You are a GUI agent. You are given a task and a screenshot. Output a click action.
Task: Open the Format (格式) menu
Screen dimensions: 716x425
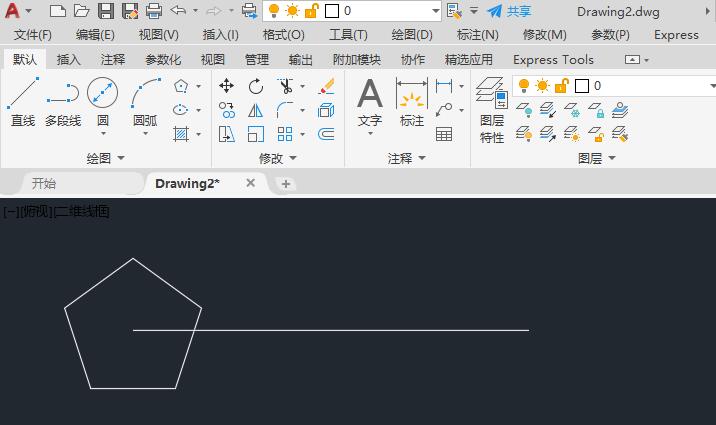pos(284,35)
